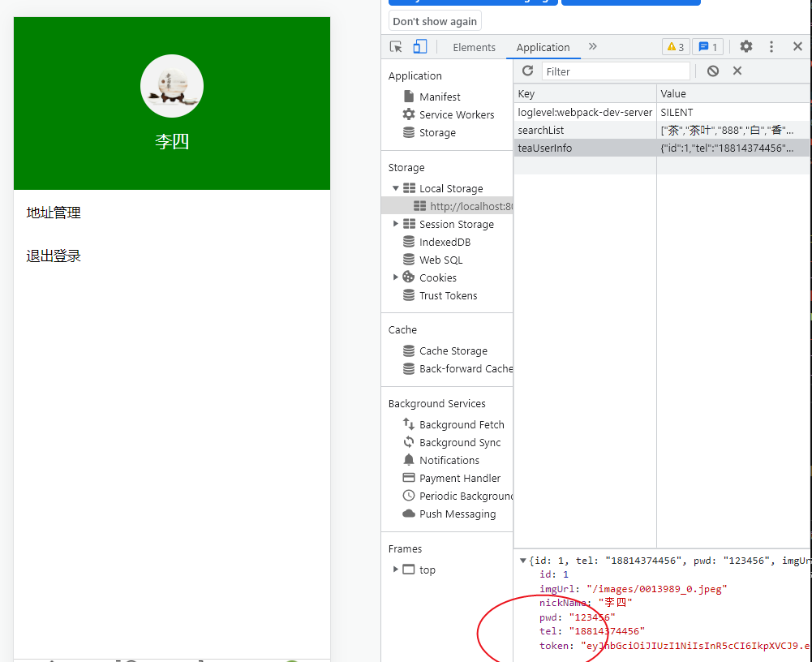The image size is (812, 662).
Task: Delete the selected storage key
Action: 737,71
